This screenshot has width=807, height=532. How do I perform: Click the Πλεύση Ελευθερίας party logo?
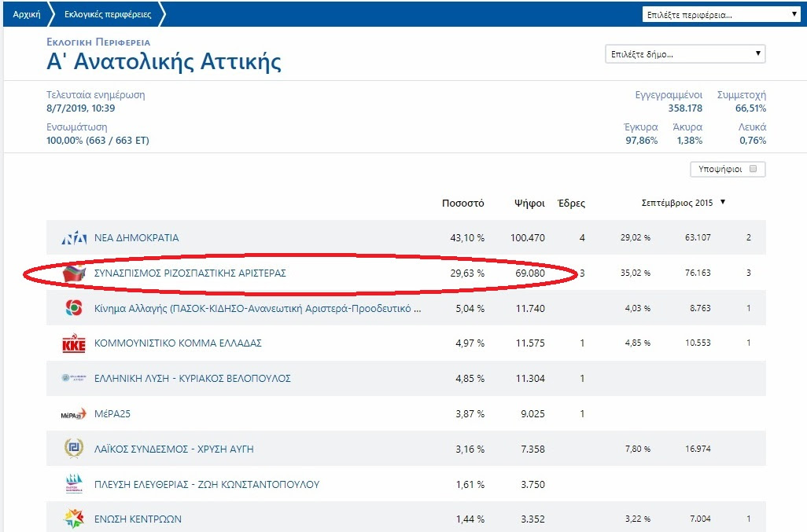74,484
